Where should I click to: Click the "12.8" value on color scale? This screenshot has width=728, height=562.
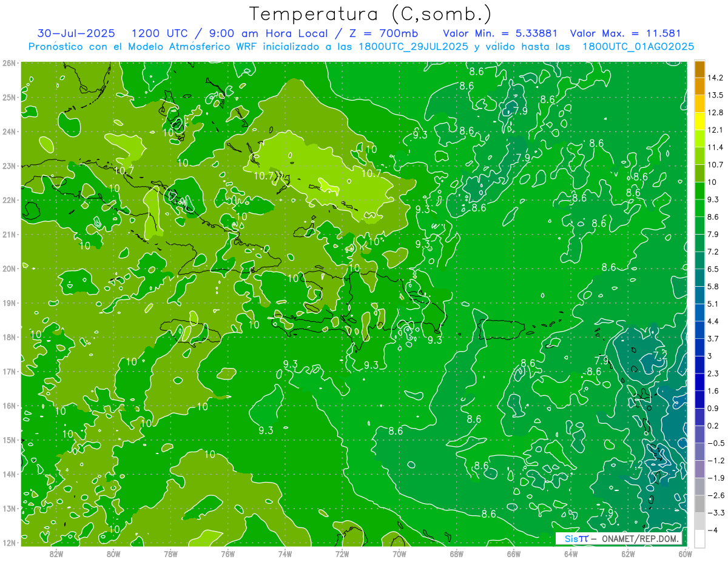tap(716, 112)
